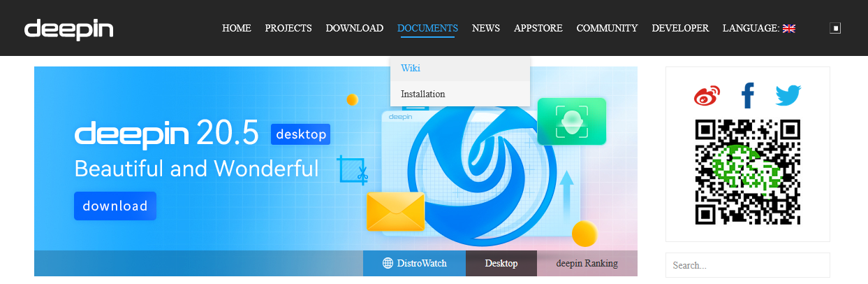Switch to the Desktop banner tab
The height and width of the screenshot is (284, 868).
point(501,264)
